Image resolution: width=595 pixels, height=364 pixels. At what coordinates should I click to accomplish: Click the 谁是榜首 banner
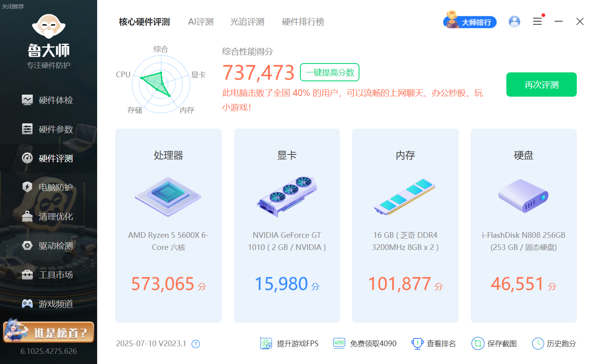(x=49, y=331)
